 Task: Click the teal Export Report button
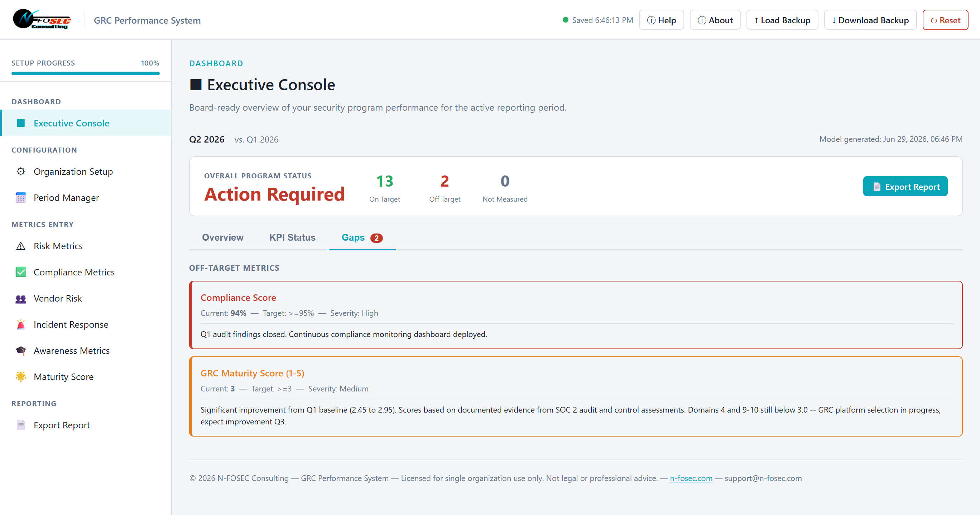(905, 186)
